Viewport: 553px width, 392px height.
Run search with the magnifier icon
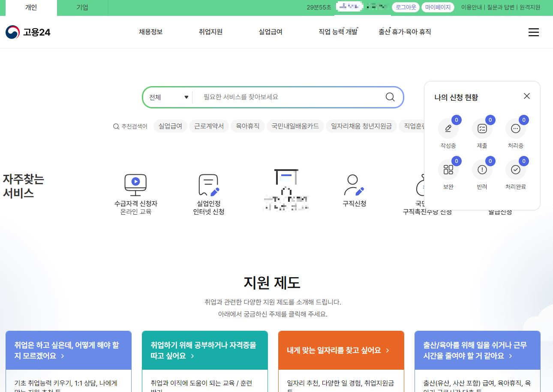(390, 97)
